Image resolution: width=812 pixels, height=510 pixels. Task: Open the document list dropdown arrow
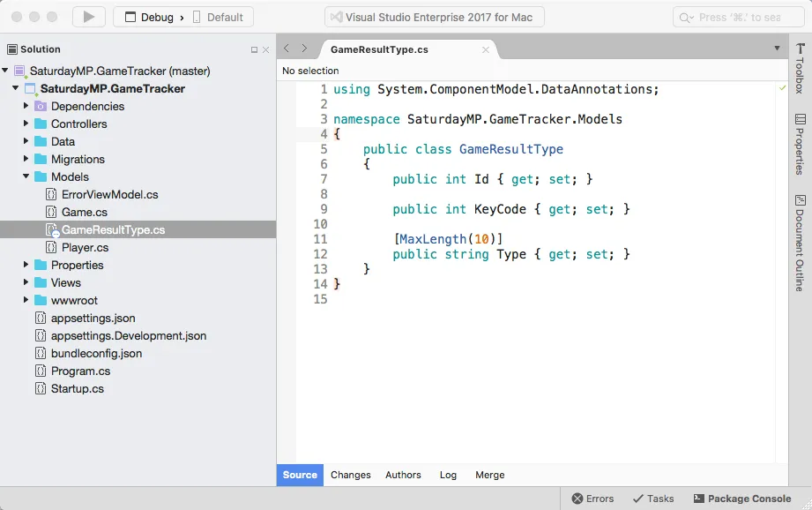(777, 49)
